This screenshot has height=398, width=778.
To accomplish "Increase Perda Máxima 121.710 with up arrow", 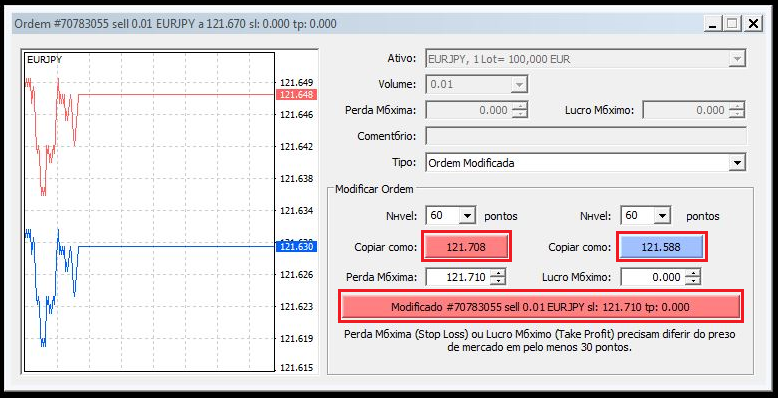I will [497, 273].
